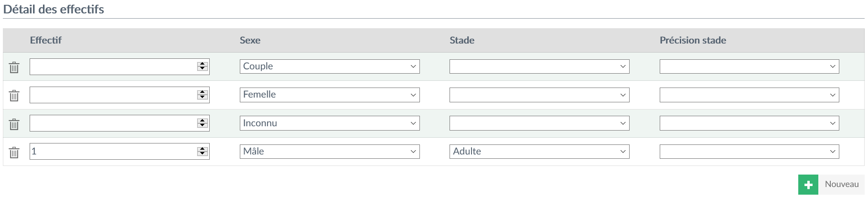Open the Sexe dropdown showing Inconnu

pyautogui.click(x=330, y=123)
